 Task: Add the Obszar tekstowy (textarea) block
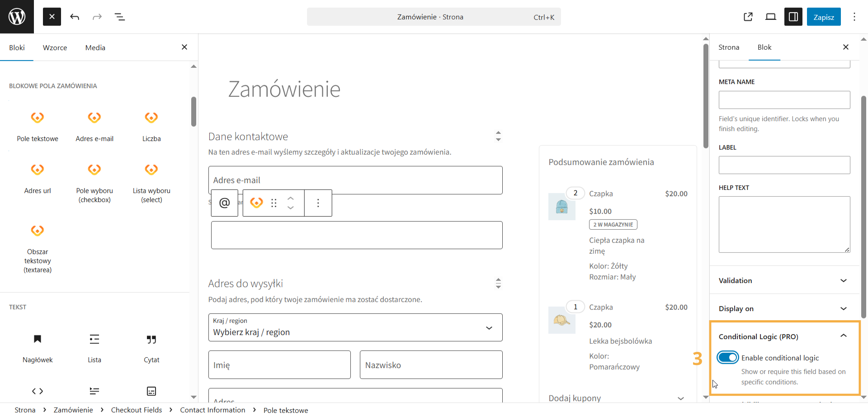coord(38,240)
